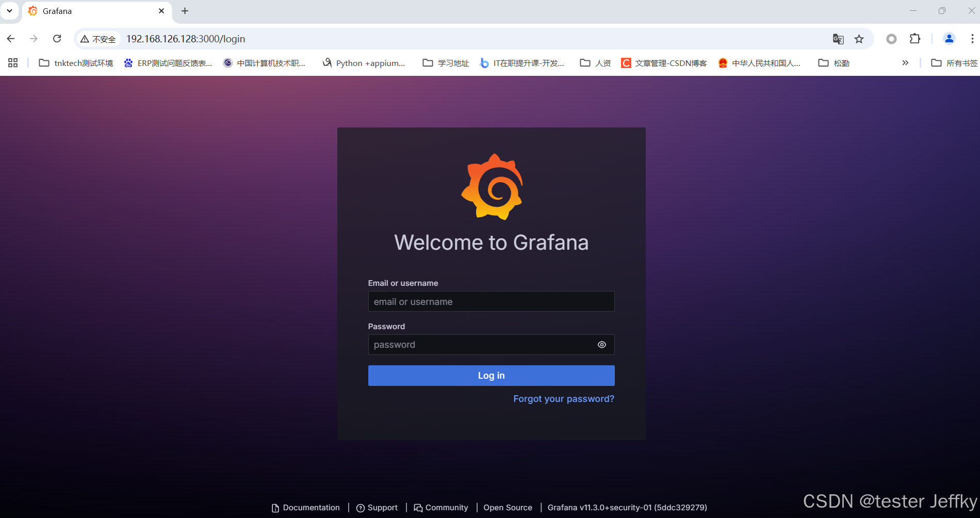Click the address bar URL
This screenshot has height=518, width=980.
coord(186,39)
